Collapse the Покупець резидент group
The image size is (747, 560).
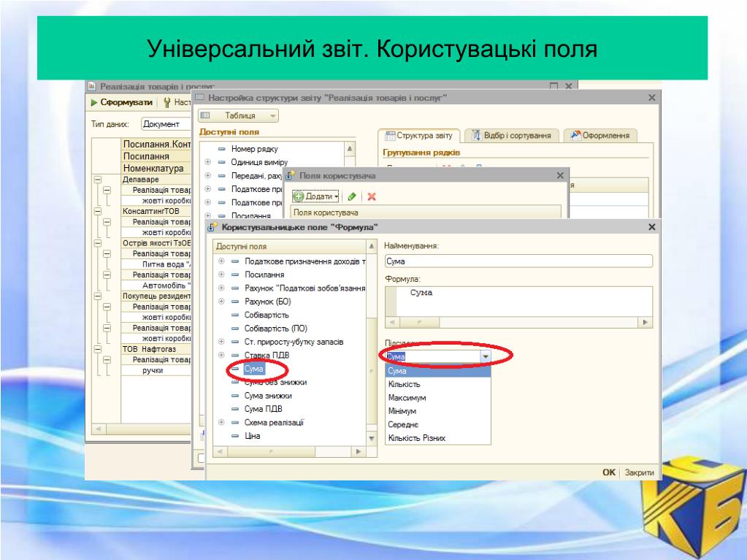(x=98, y=296)
